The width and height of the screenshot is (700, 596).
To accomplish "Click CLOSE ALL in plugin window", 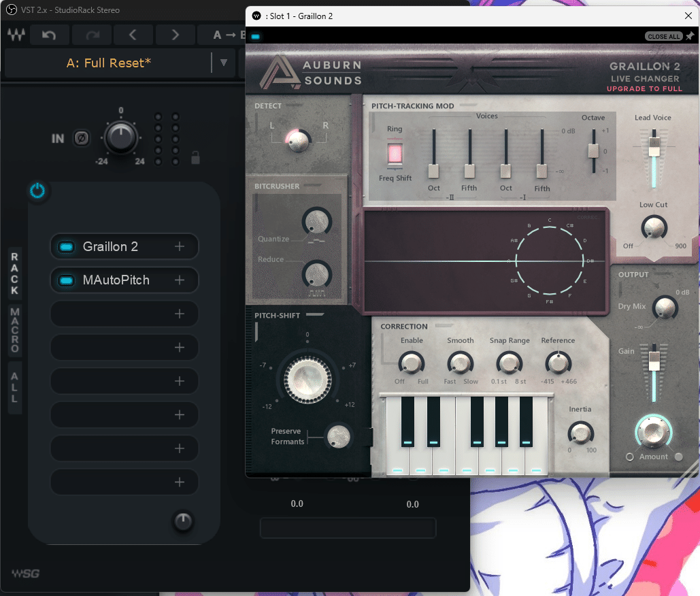I will (663, 36).
